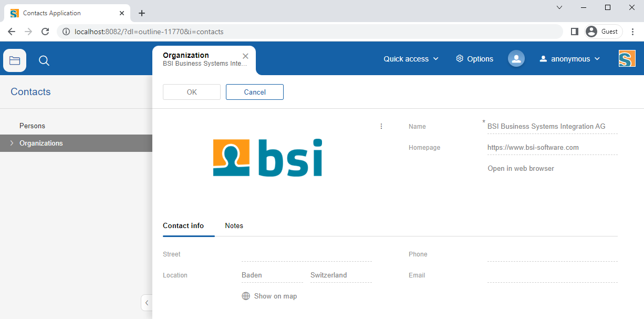The image size is (644, 319).
Task: Click the BSI logo image
Action: tap(267, 158)
